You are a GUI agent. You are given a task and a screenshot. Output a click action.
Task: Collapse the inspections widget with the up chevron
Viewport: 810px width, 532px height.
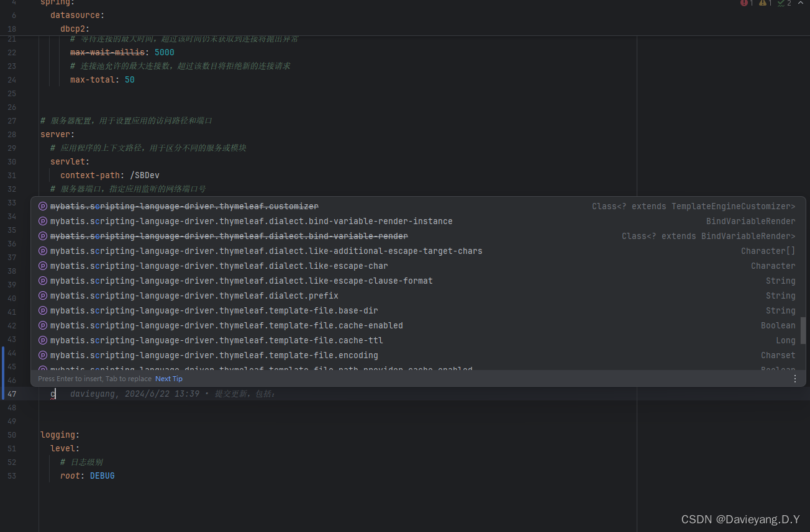[800, 3]
